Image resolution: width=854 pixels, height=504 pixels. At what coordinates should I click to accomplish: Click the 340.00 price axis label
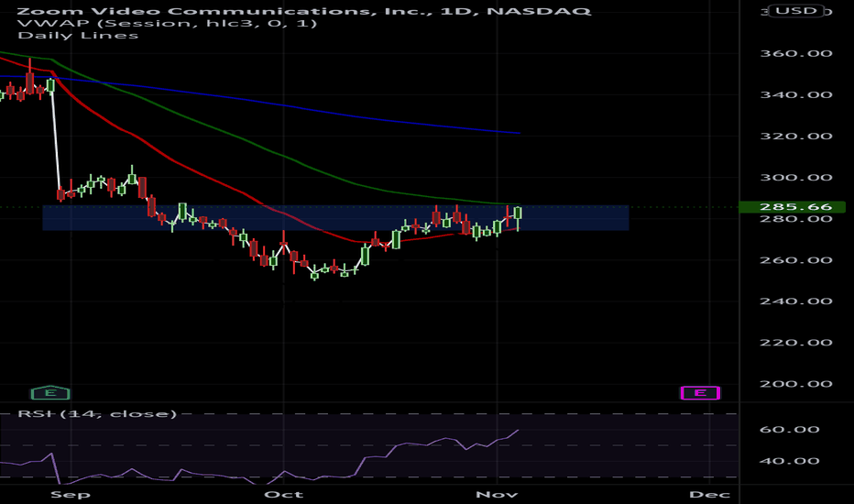click(x=795, y=94)
